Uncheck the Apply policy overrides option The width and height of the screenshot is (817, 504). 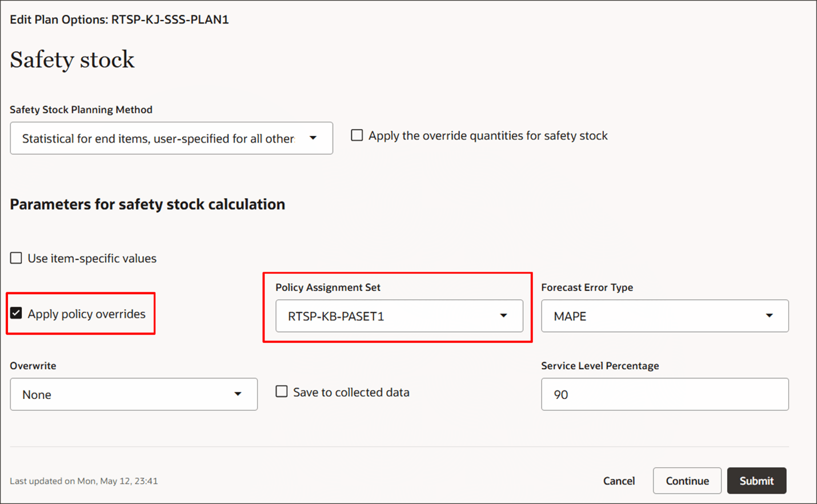pyautogui.click(x=16, y=312)
